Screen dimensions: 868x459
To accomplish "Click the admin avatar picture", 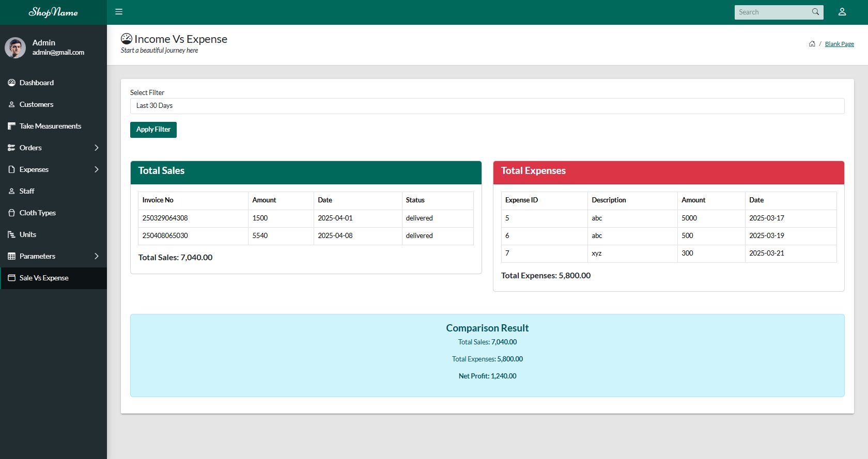I will click(x=16, y=48).
